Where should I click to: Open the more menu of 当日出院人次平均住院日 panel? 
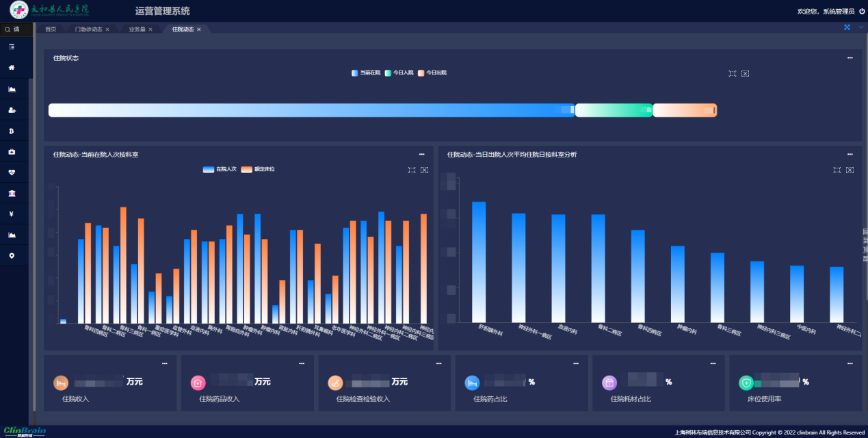(x=850, y=155)
